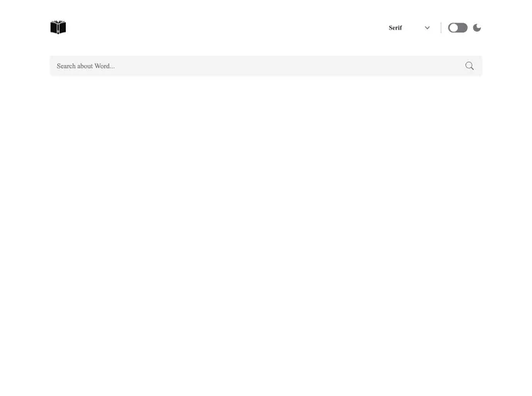Click the magnifying glass search icon

point(469,66)
